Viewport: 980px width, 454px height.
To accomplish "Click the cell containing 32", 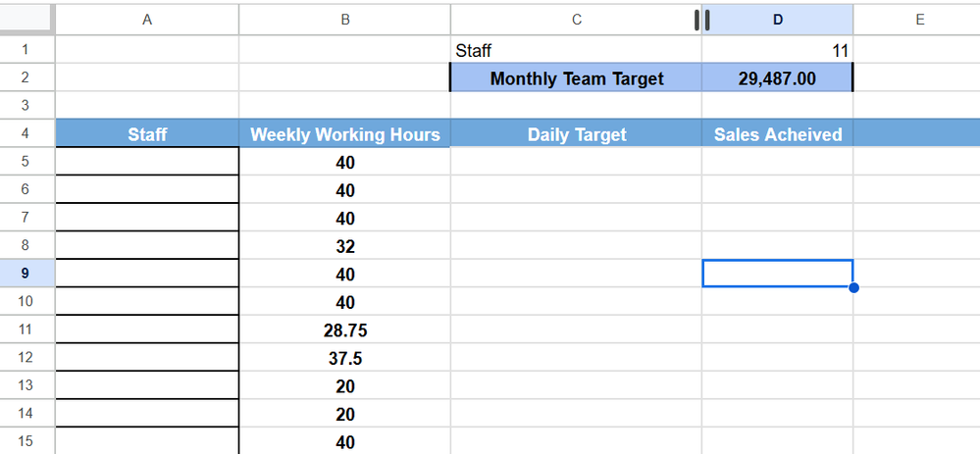I will 344,246.
